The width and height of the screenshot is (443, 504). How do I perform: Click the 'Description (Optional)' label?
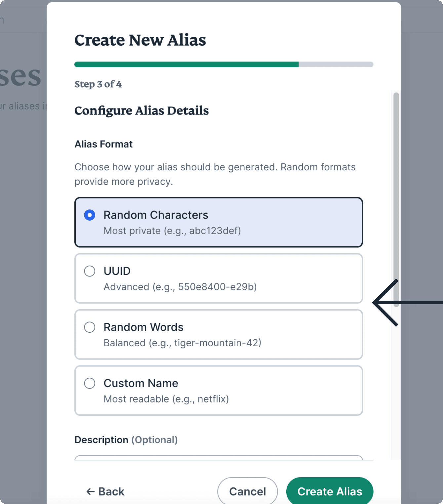click(126, 440)
